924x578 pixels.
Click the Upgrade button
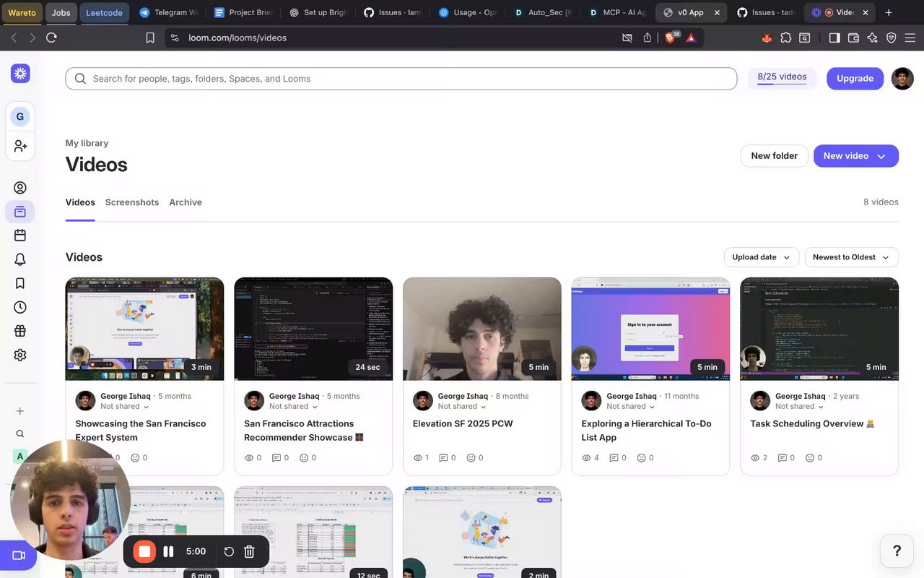point(855,79)
